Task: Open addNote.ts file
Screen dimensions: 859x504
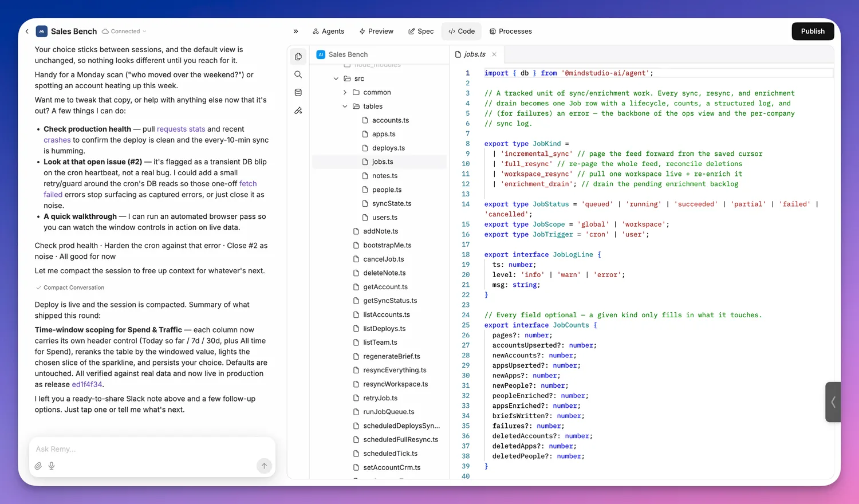Action: [x=379, y=231]
